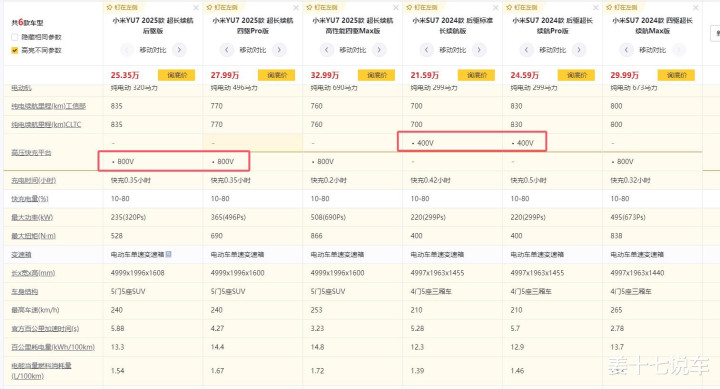This screenshot has width=720, height=389.
Task: Pin 小米YU7 超长续航后驱版 to the left
Action: tap(122, 7)
